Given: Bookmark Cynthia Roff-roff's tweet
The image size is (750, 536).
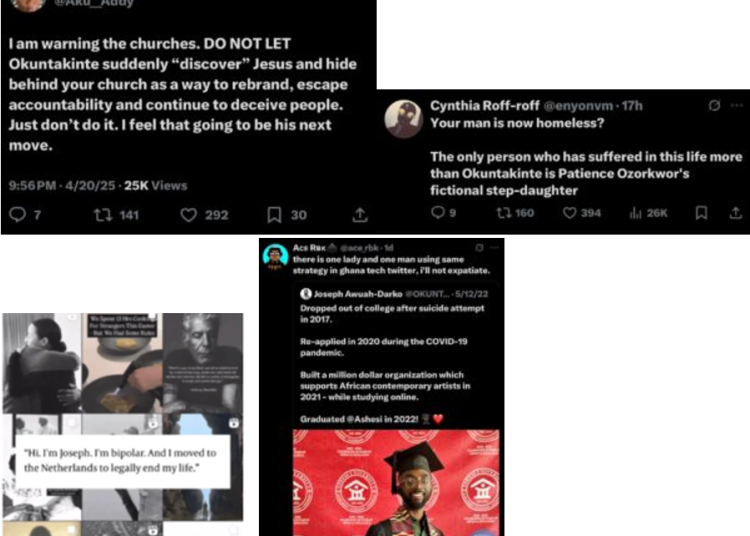Looking at the screenshot, I should point(701,213).
